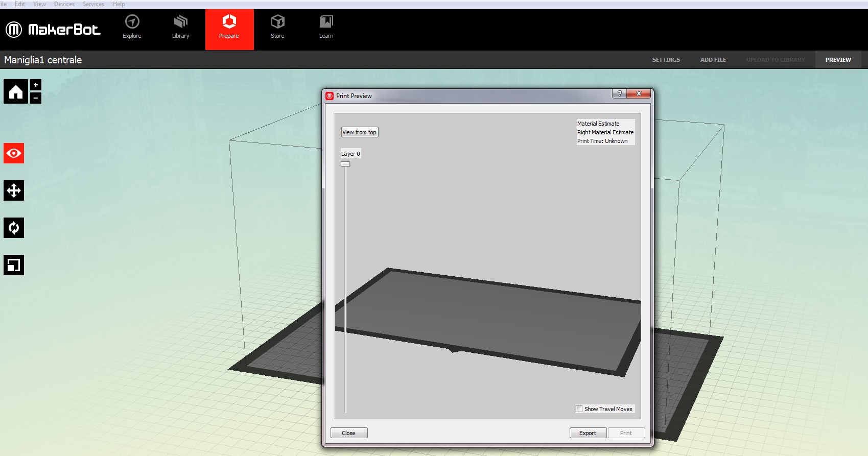Click the Print Preview help question mark
The image size is (868, 456).
tap(619, 93)
